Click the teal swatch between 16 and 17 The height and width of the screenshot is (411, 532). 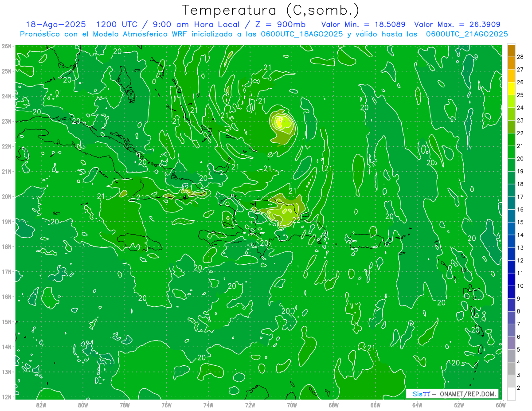tap(511, 203)
